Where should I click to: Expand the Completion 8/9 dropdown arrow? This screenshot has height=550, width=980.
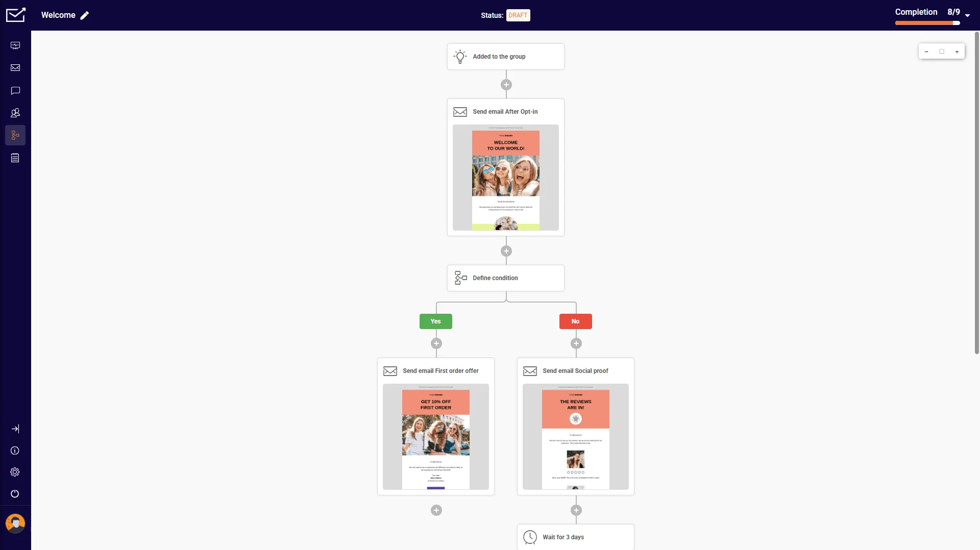click(967, 15)
